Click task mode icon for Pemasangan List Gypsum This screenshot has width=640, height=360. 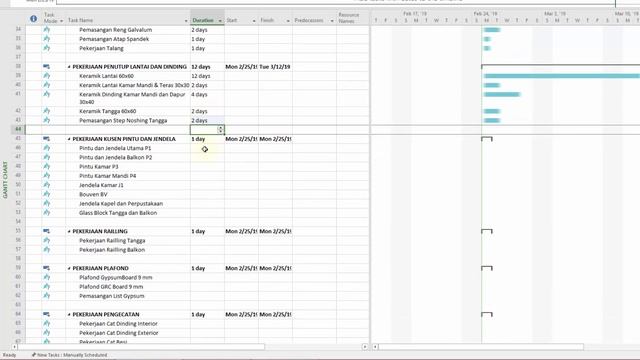click(47, 296)
